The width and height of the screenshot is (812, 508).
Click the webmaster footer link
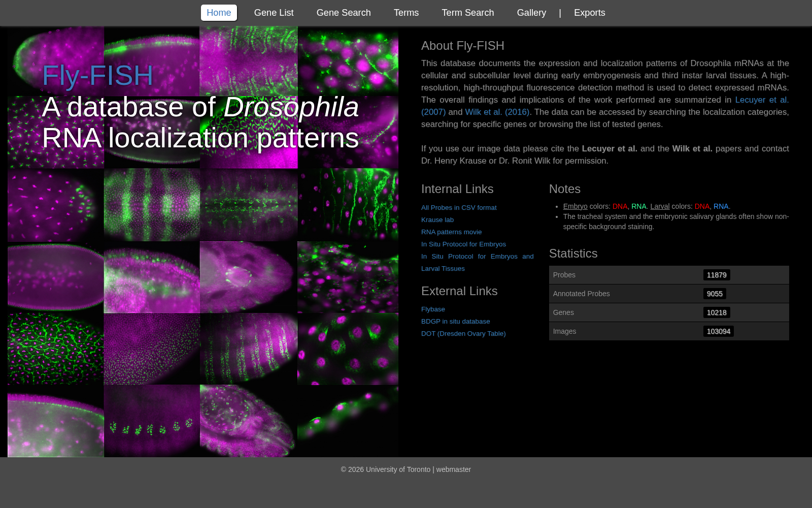453,469
